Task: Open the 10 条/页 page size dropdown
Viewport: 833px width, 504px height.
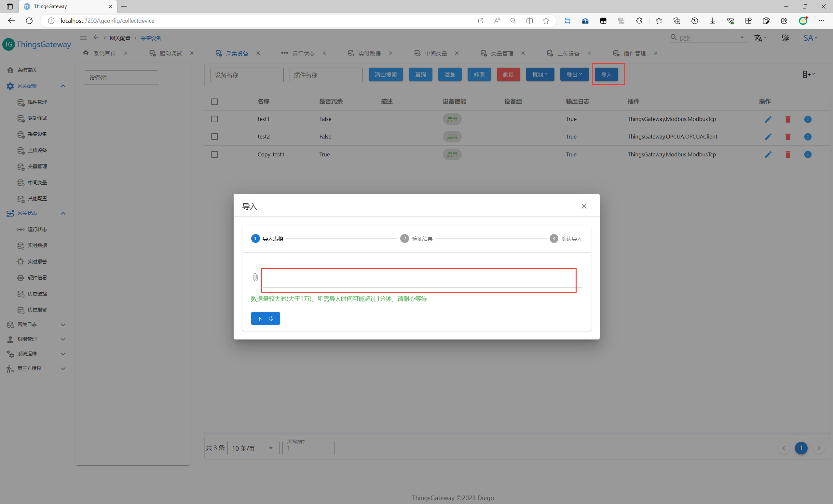Action: click(253, 448)
